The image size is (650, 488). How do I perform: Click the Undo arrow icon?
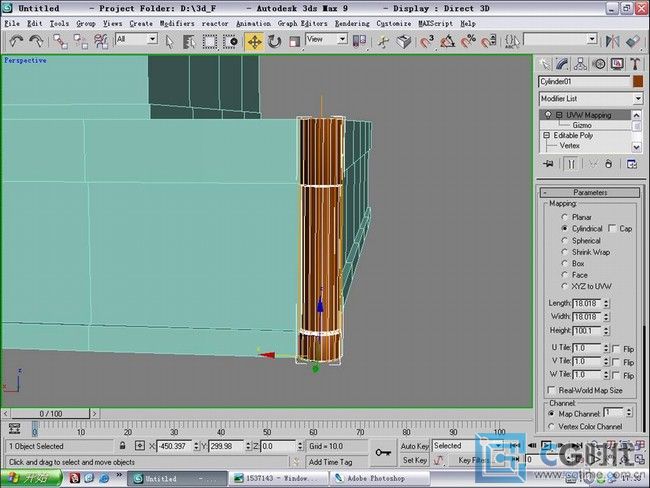[16, 41]
